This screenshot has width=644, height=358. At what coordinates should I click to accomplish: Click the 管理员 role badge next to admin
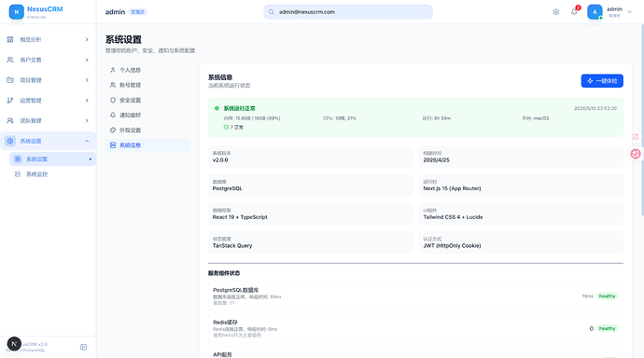pyautogui.click(x=137, y=12)
